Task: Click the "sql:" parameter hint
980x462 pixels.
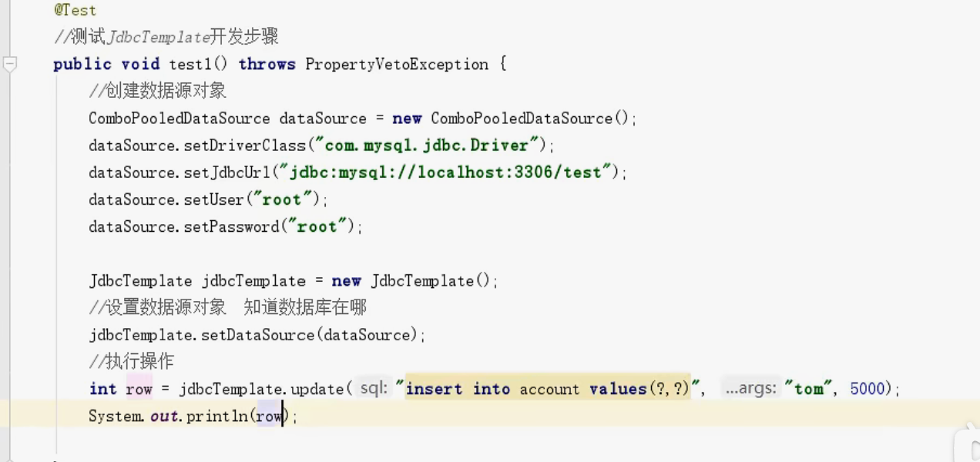Action: coord(374,389)
